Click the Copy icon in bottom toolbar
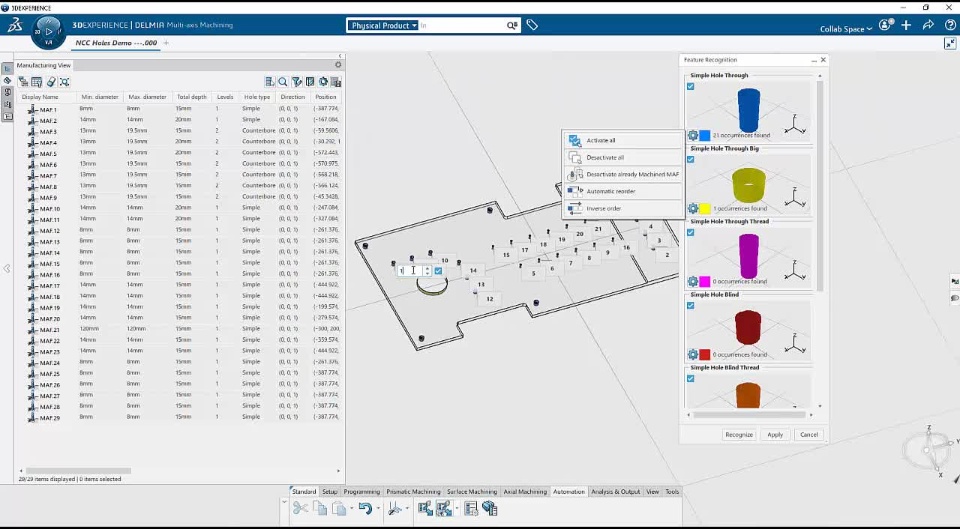960x529 pixels. [x=320, y=508]
